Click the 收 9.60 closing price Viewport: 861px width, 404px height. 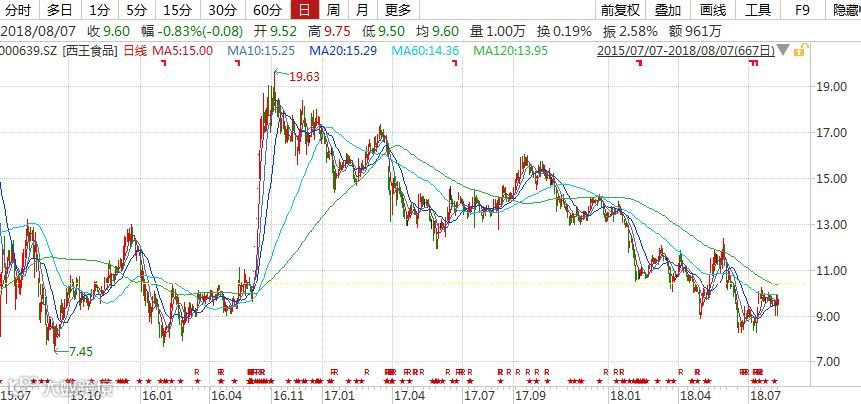(x=109, y=31)
